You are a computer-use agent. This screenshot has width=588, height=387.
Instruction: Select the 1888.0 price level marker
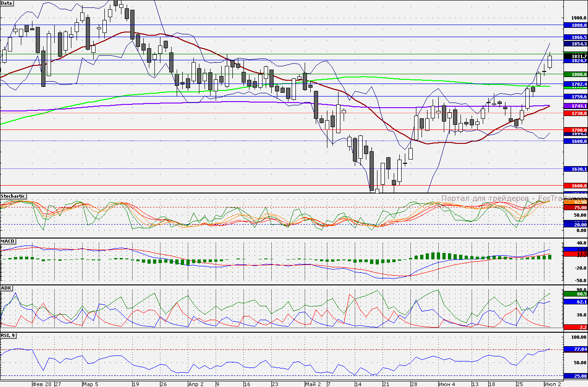[575, 25]
